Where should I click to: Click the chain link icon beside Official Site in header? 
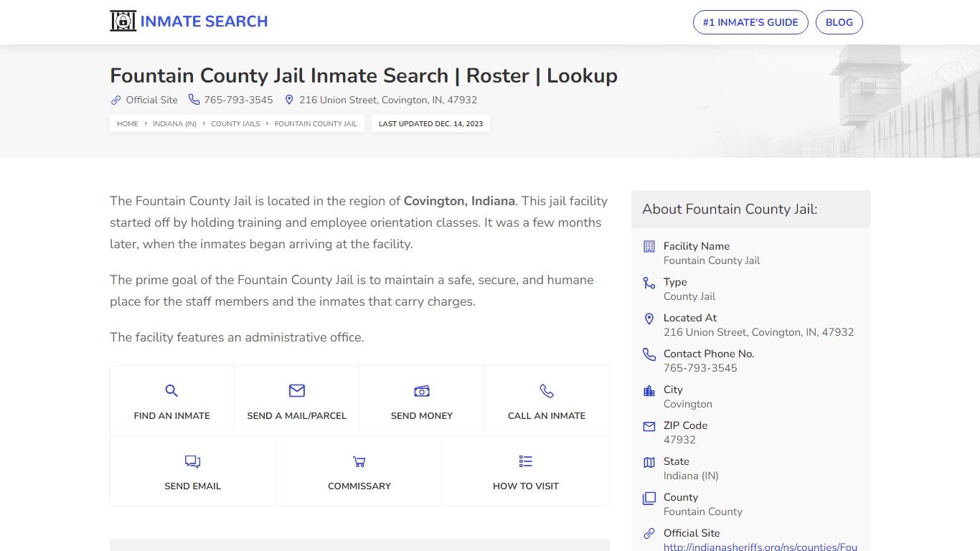(116, 100)
